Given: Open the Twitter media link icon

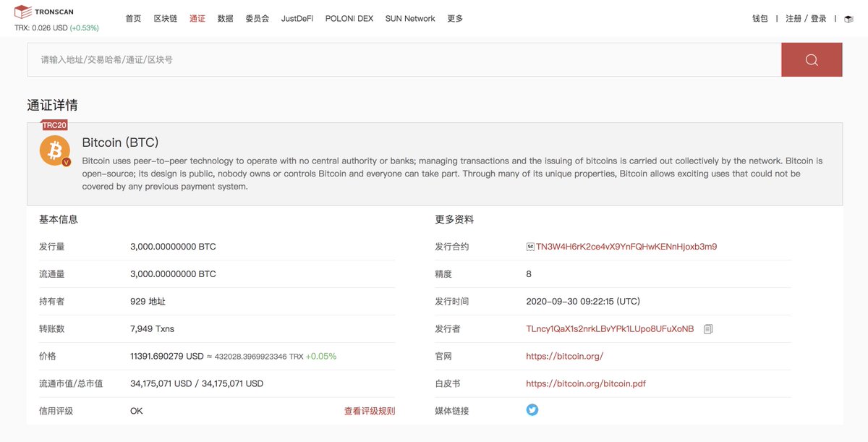Looking at the screenshot, I should coord(532,410).
